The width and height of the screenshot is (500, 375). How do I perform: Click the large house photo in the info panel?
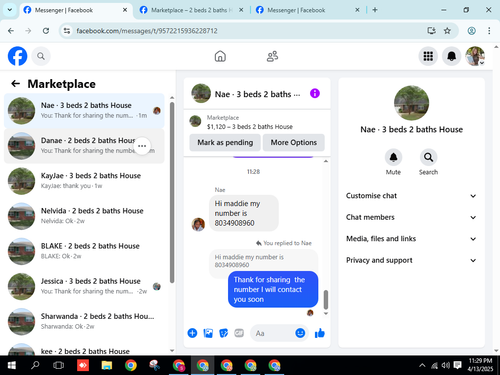(411, 103)
